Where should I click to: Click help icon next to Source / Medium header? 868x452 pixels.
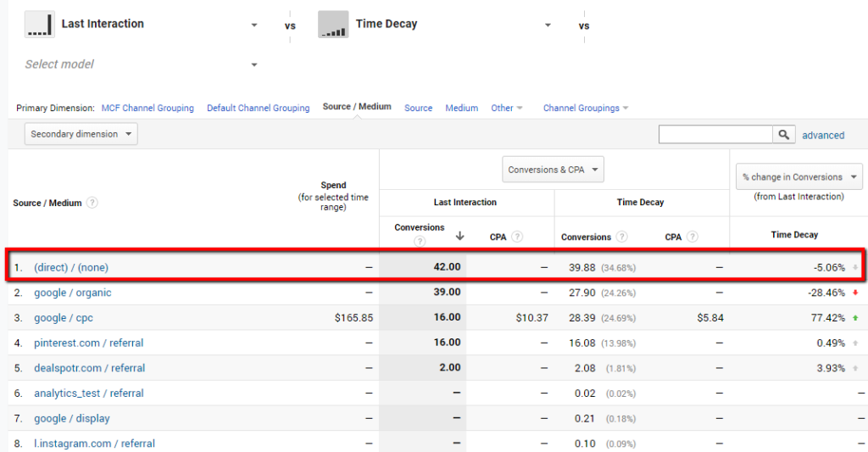[x=92, y=203]
